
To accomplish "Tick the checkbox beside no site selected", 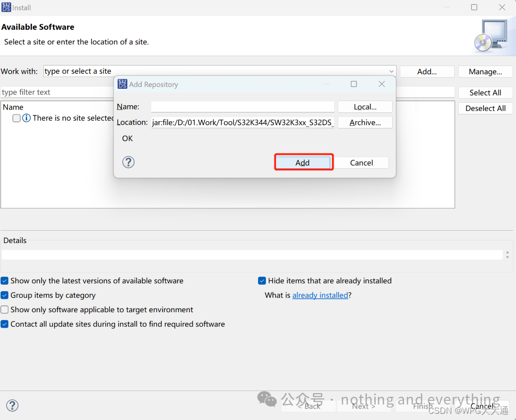I will click(17, 118).
